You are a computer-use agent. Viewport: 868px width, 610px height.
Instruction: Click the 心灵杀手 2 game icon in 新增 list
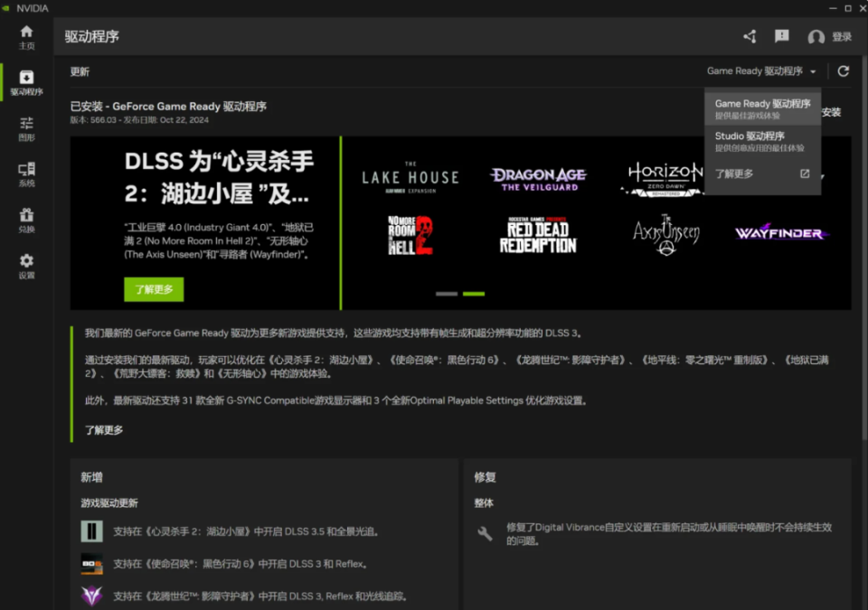point(91,530)
